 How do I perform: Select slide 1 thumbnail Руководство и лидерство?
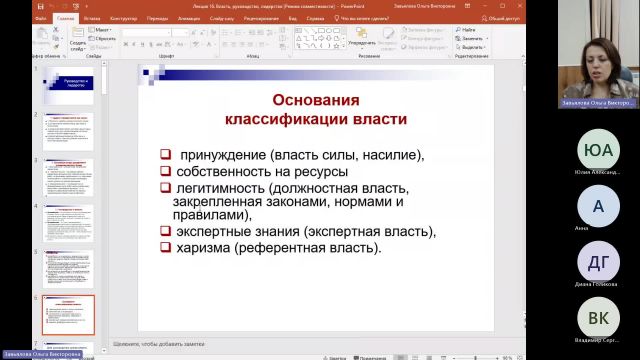(x=68, y=87)
